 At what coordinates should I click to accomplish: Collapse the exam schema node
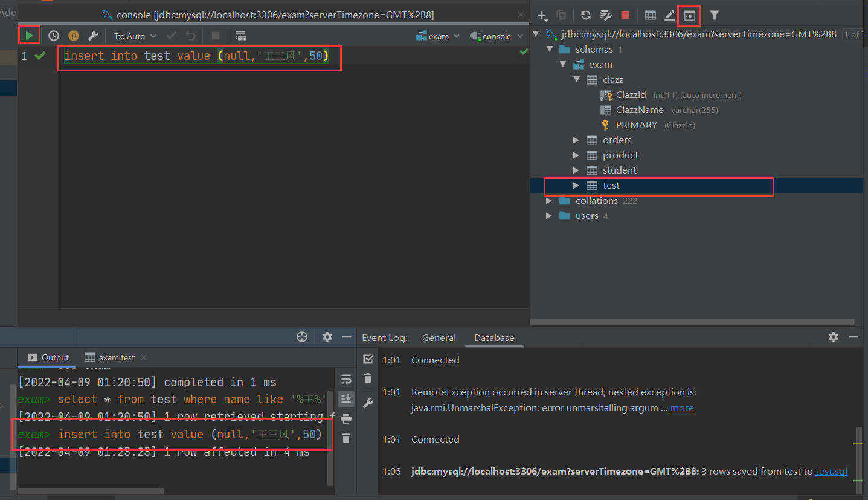coord(563,64)
